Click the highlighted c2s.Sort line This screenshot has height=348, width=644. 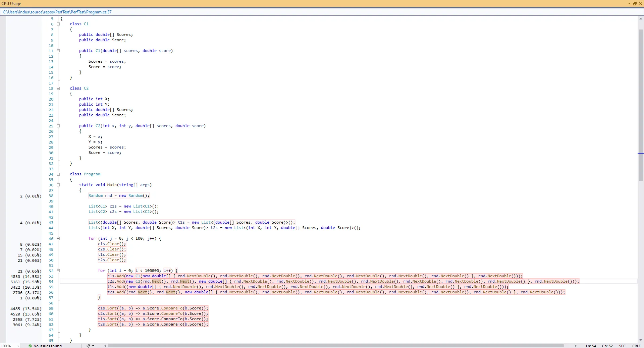(x=153, y=314)
